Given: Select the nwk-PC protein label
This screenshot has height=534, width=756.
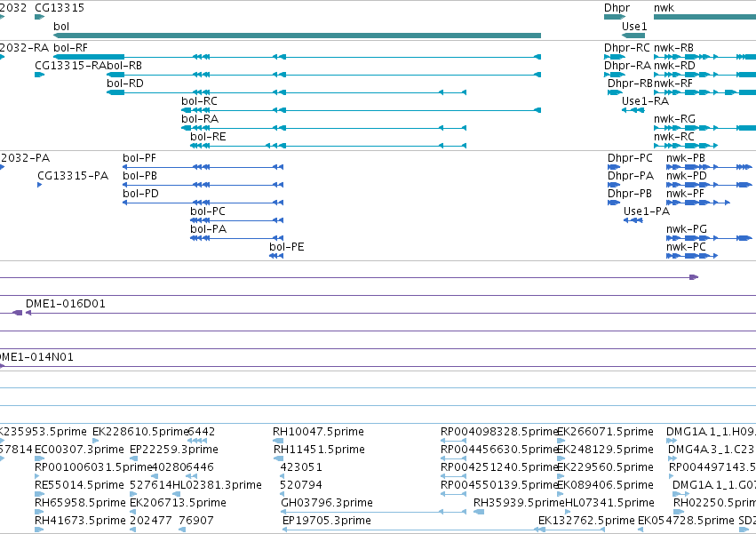Looking at the screenshot, I should coord(686,248).
